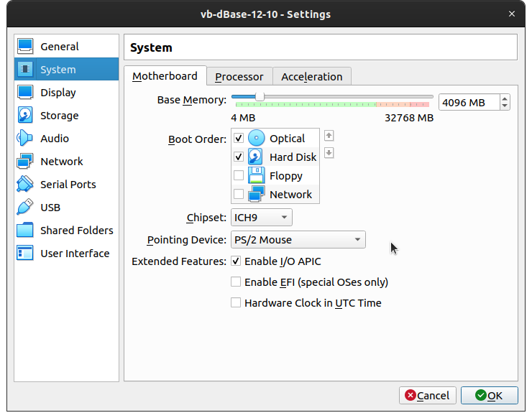Click the Base Memory slider handle
Screen dimensions: 532x418
tap(260, 96)
